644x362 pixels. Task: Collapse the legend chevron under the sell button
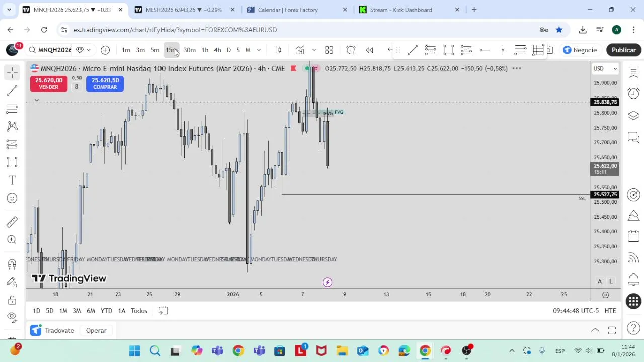(x=36, y=100)
